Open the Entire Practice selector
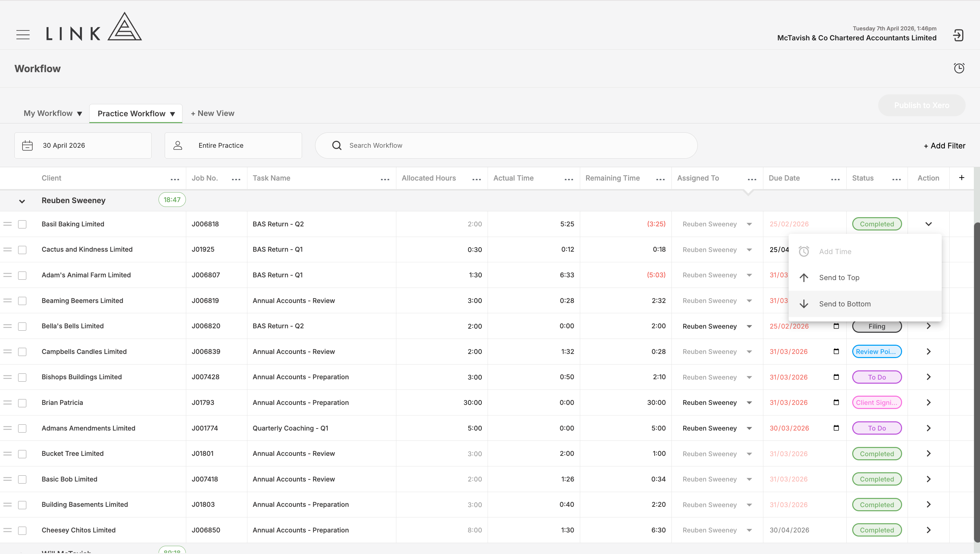980x554 pixels. pos(233,145)
